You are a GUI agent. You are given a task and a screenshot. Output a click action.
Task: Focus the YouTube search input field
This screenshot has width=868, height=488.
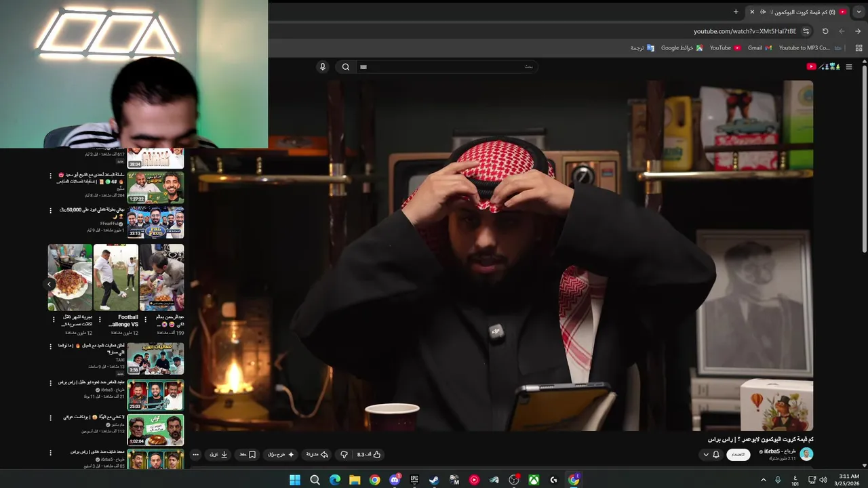448,66
